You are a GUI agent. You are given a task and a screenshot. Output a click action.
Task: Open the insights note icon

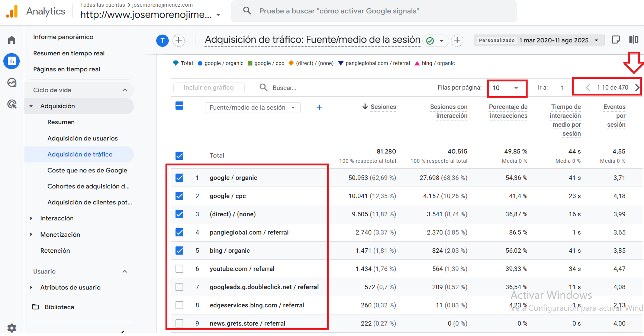tap(616, 40)
